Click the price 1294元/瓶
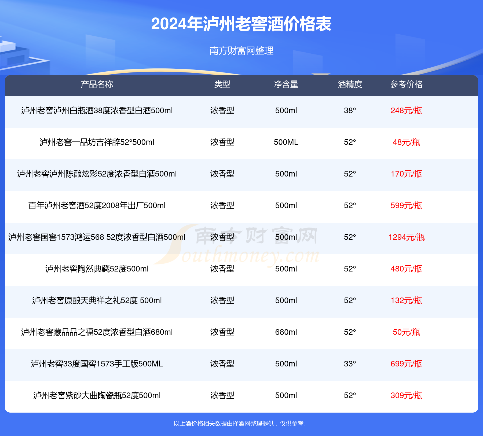This screenshot has height=448, width=483. point(407,237)
